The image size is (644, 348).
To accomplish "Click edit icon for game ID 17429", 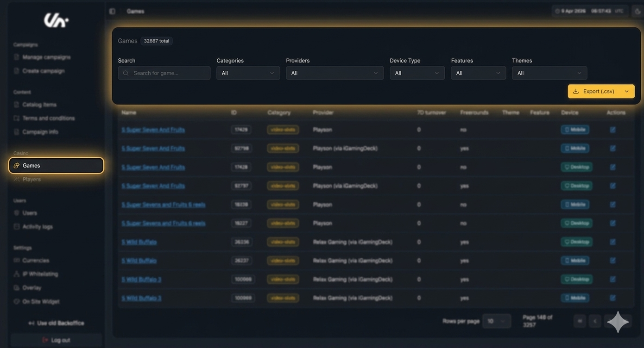I will [612, 130].
